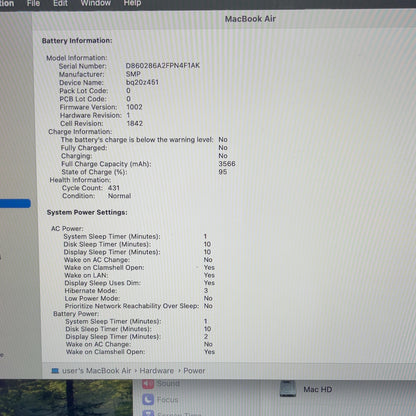Click the AC Power label
The image size is (416, 416).
67,229
